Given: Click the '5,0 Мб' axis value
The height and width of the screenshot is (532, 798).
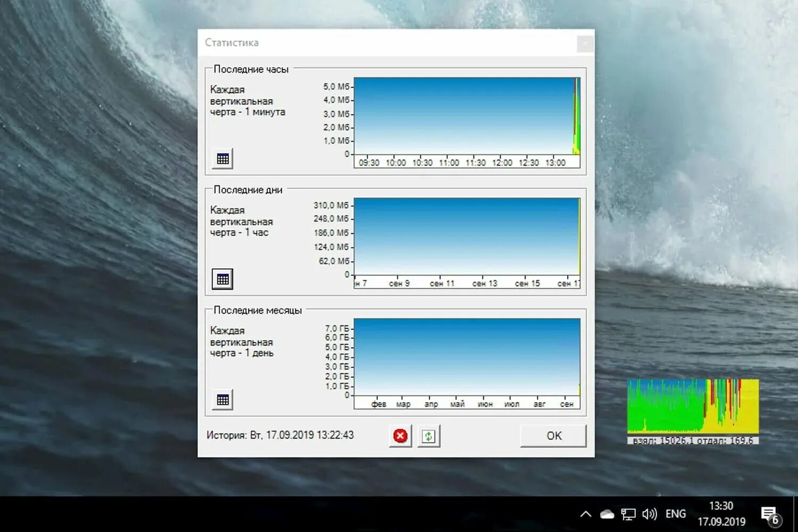Looking at the screenshot, I should pyautogui.click(x=336, y=86).
